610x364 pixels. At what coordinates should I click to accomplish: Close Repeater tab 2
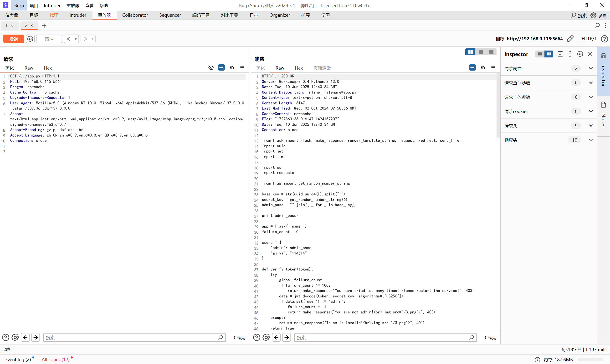click(x=32, y=26)
